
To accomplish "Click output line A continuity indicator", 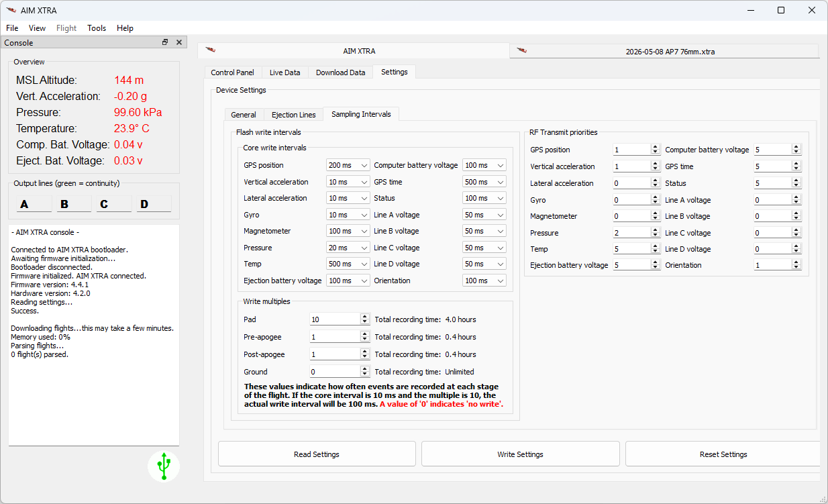I will 34,204.
